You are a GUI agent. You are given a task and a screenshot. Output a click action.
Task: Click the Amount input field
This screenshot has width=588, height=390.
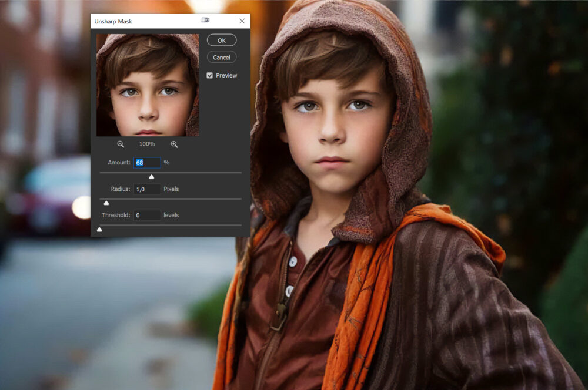pos(147,163)
